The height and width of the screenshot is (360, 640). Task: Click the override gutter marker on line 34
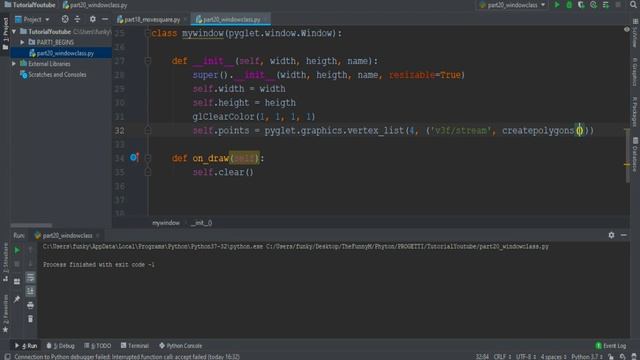tap(134, 158)
